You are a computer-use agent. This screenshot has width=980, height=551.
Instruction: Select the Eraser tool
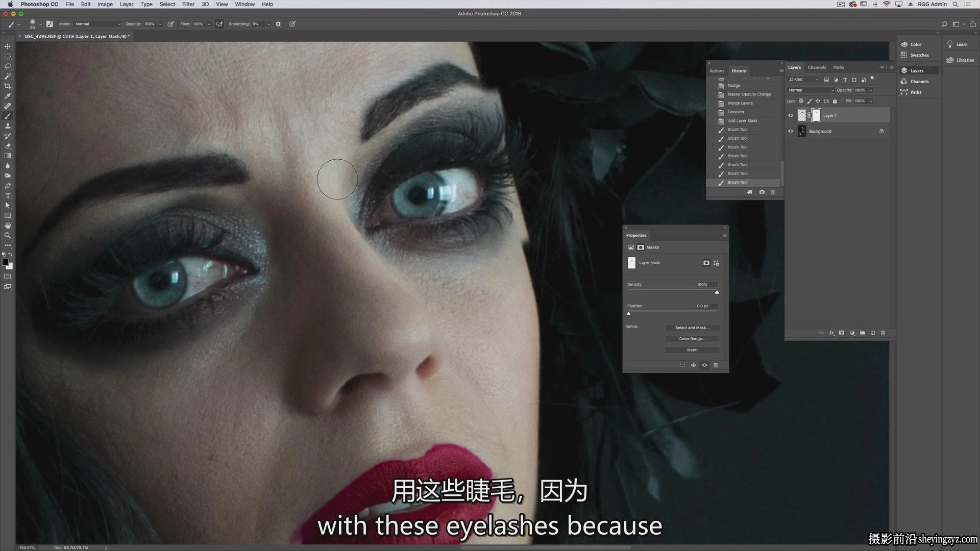(8, 146)
